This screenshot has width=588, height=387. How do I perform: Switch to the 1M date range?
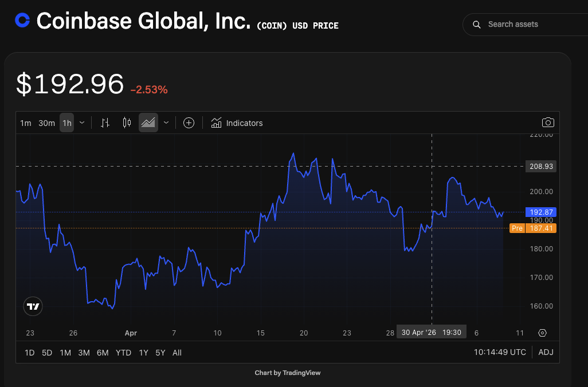click(65, 353)
